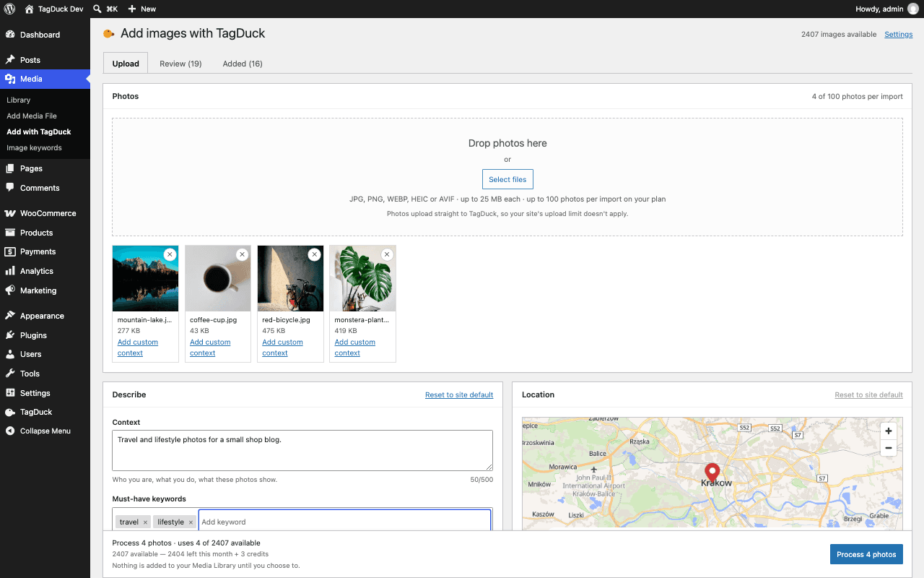Remove monstera-plant photo with its X button

(x=387, y=254)
